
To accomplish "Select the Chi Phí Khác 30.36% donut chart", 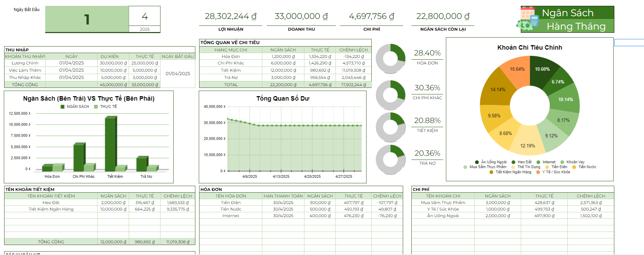I will click(390, 95).
